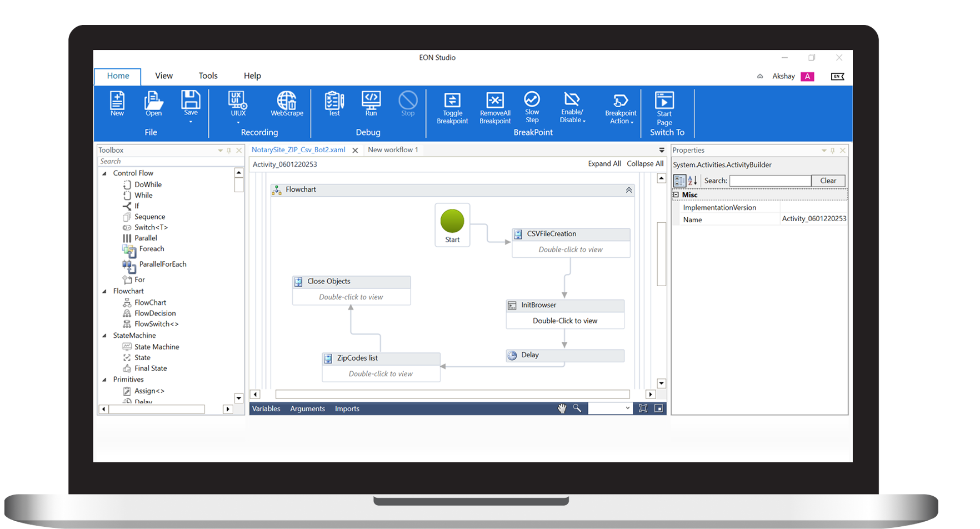980x529 pixels.
Task: Click Expand All in the designer
Action: [604, 164]
